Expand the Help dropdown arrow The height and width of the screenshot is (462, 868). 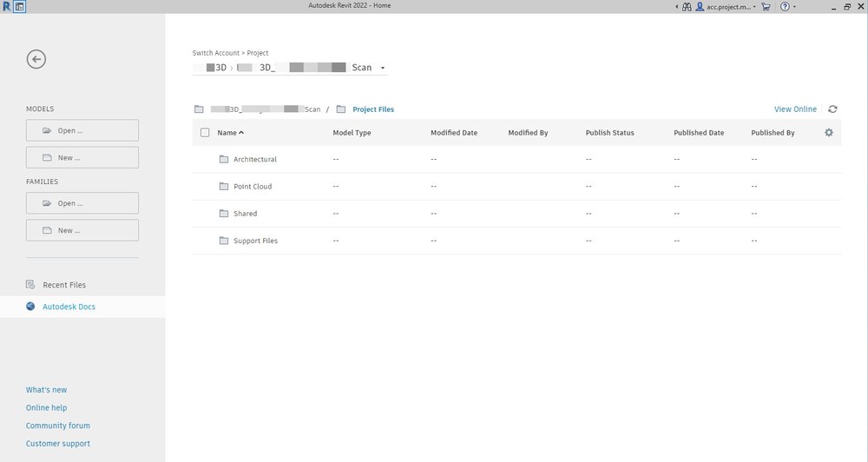(794, 7)
